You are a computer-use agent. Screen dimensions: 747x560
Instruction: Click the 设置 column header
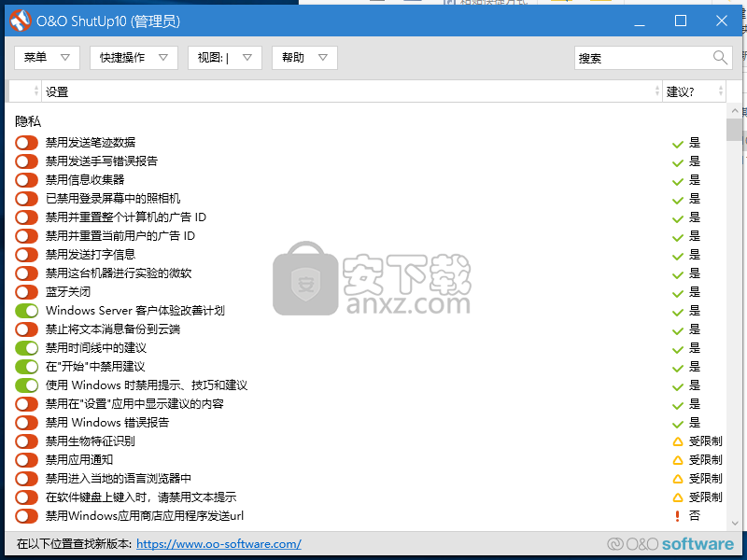point(352,91)
